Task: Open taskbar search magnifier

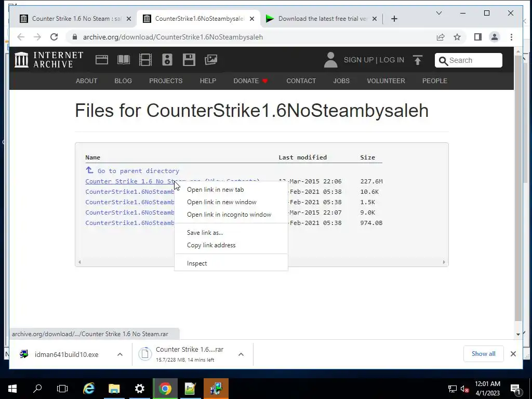Action: click(x=37, y=389)
